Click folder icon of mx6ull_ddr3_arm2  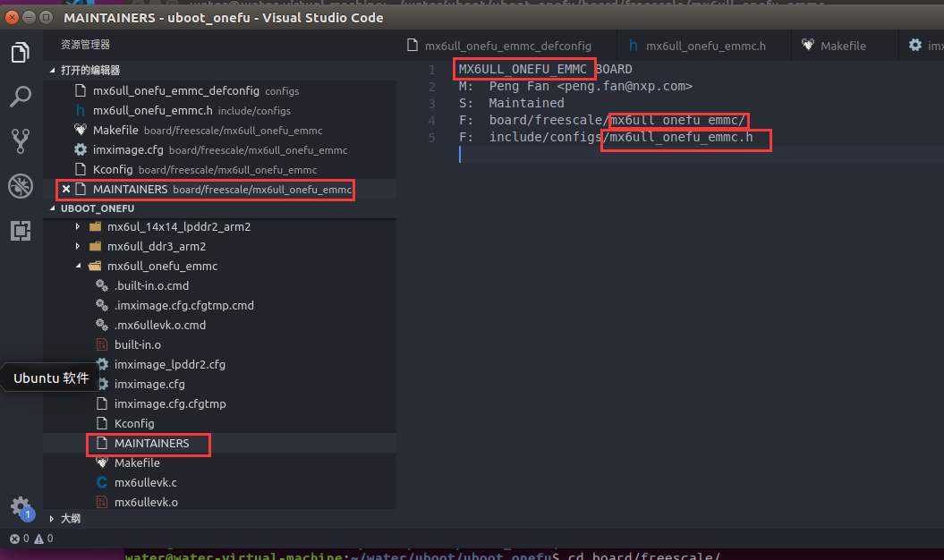coord(95,246)
